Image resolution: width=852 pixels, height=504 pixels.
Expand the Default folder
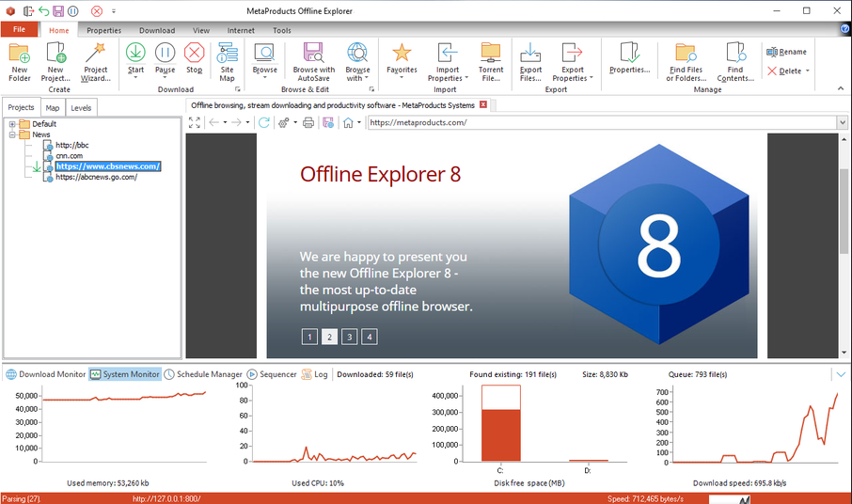[12, 124]
